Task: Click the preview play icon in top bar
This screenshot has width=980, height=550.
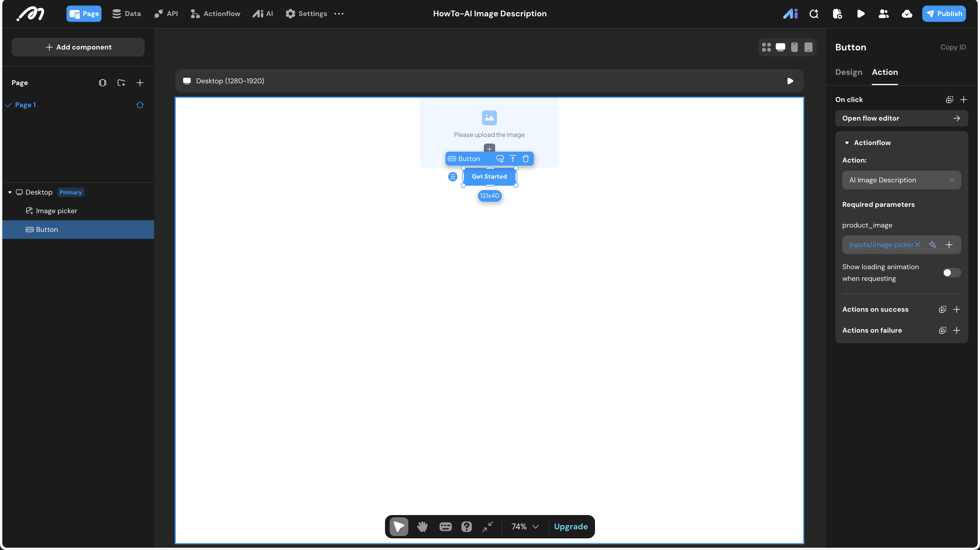Action: (x=860, y=14)
